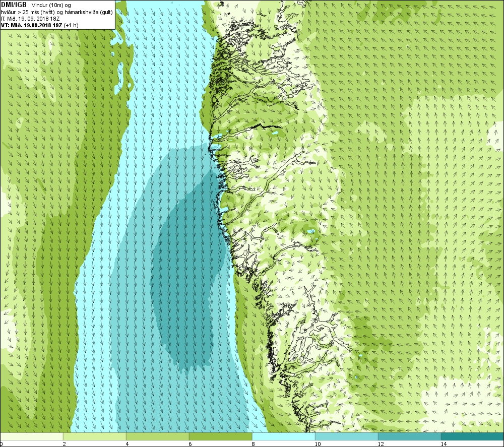Click the scale label '0'
This screenshot has height=447, width=504.
(2, 444)
